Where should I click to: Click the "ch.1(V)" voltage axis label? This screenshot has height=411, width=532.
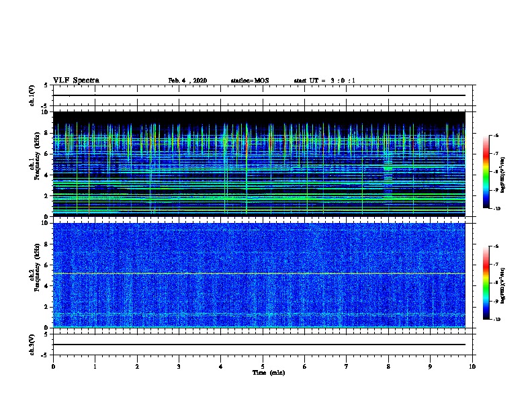click(32, 95)
